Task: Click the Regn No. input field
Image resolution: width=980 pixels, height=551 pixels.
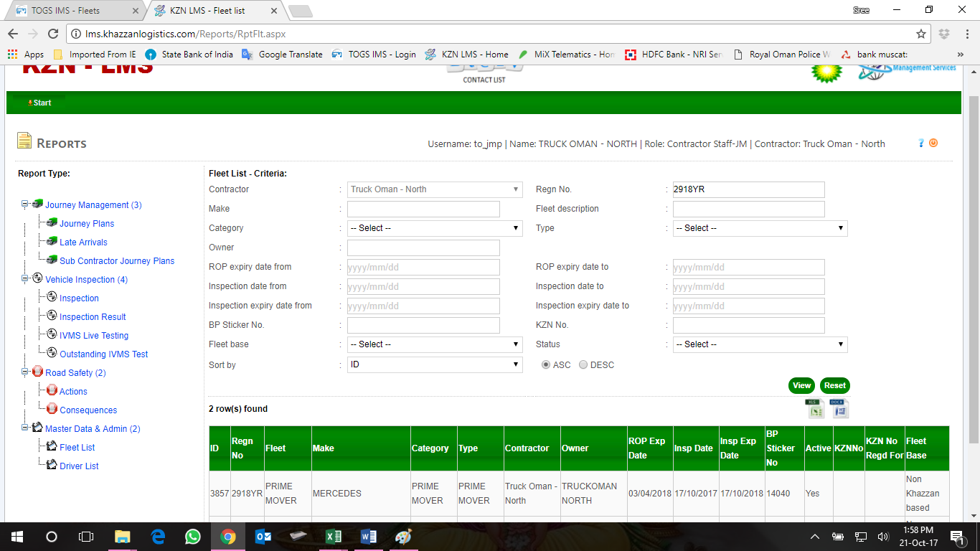Action: tap(748, 189)
